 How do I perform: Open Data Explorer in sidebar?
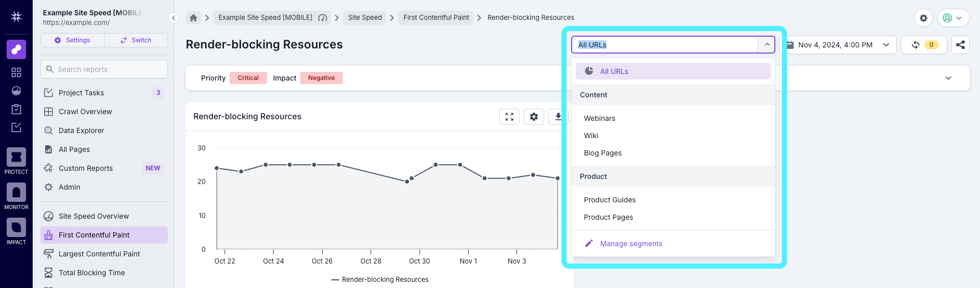(x=104, y=130)
